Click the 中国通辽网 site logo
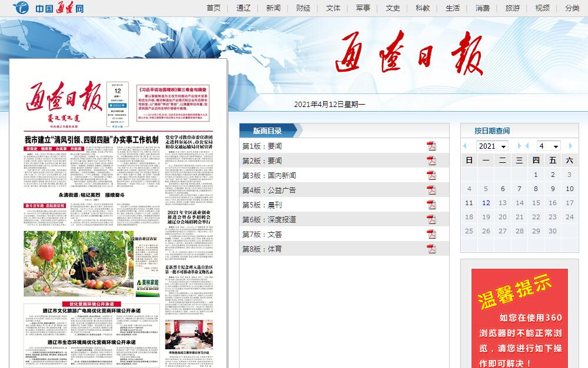588x368 pixels. point(48,8)
